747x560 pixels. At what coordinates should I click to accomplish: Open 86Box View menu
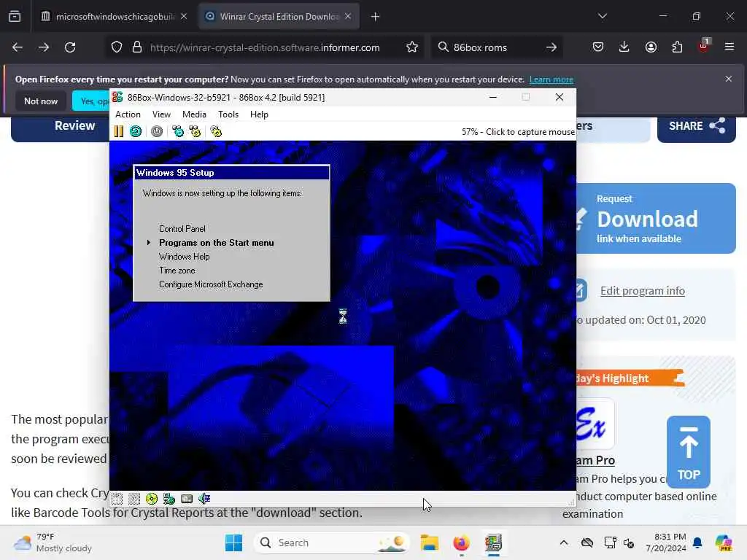(161, 114)
